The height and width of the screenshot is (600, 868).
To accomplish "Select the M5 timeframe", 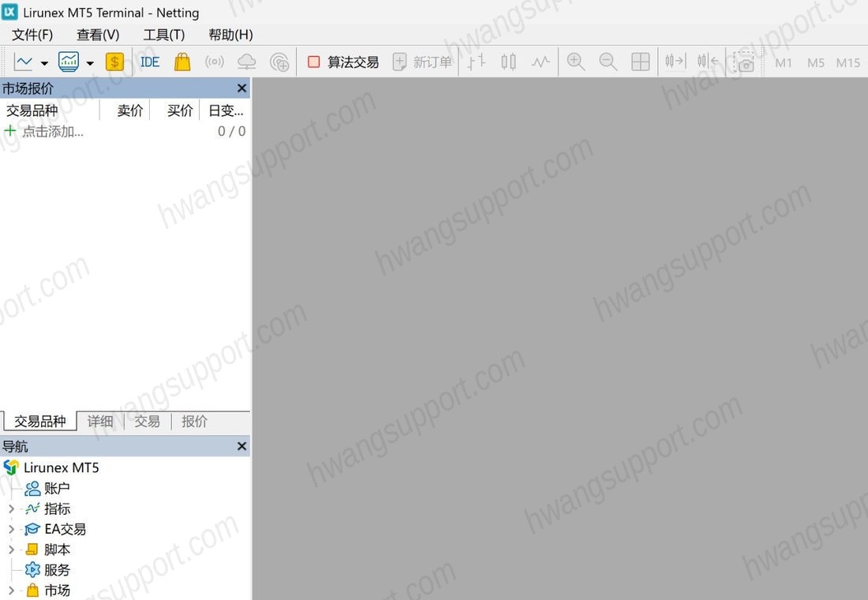I will [x=815, y=62].
